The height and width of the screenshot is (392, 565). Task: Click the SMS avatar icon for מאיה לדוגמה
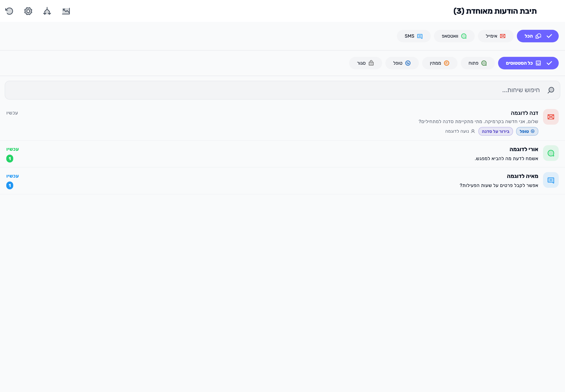coord(551,180)
